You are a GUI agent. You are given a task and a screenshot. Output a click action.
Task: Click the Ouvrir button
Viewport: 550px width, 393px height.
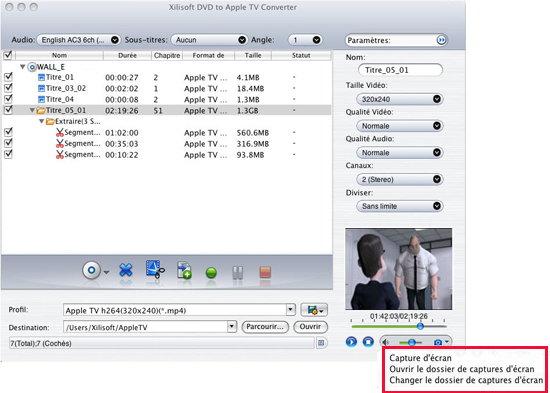[310, 327]
